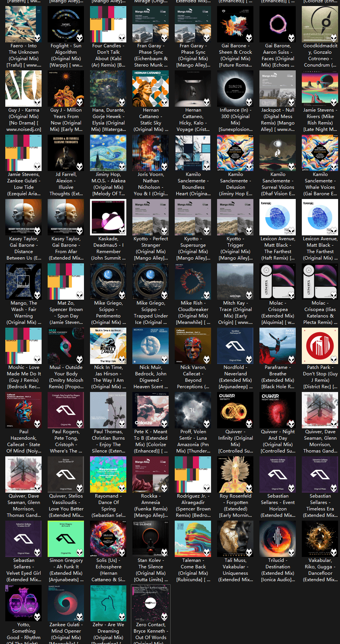This screenshot has width=340, height=644.
Task: Click the Moshic - Love Made Me Do It title
Action: pyautogui.click(x=23, y=377)
